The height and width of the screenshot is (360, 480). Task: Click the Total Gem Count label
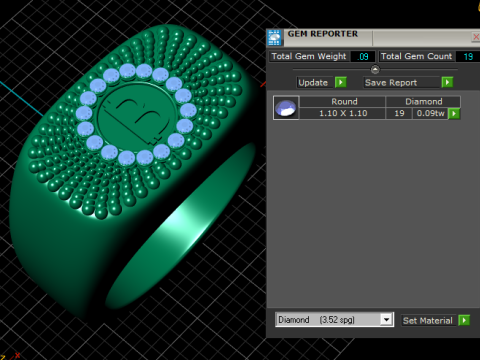pyautogui.click(x=416, y=56)
